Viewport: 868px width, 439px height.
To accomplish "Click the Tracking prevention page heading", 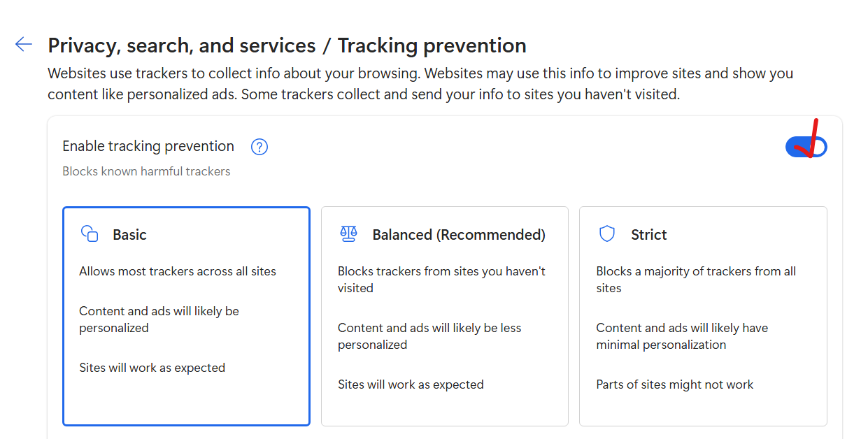I will point(432,45).
